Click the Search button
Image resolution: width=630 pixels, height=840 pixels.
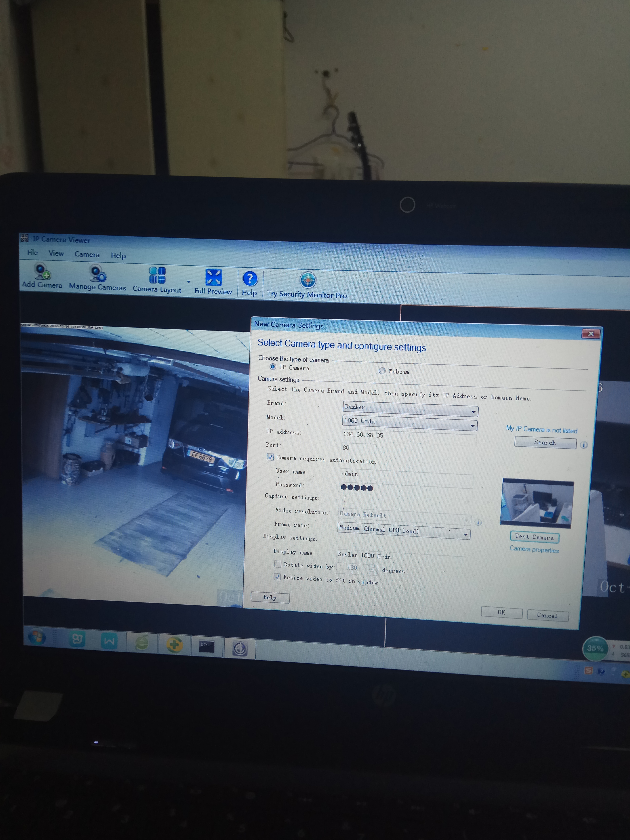[x=545, y=443]
